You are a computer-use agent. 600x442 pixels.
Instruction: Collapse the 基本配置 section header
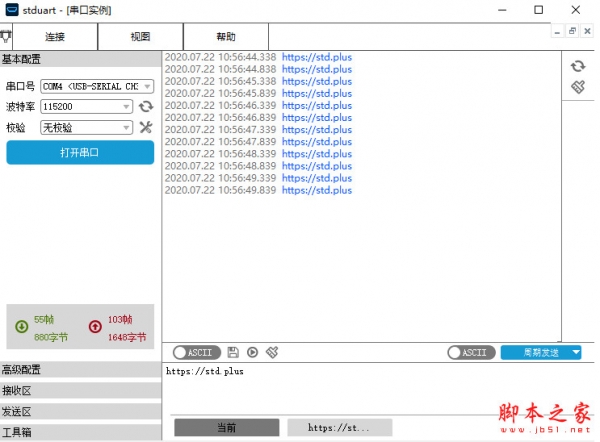coord(80,59)
